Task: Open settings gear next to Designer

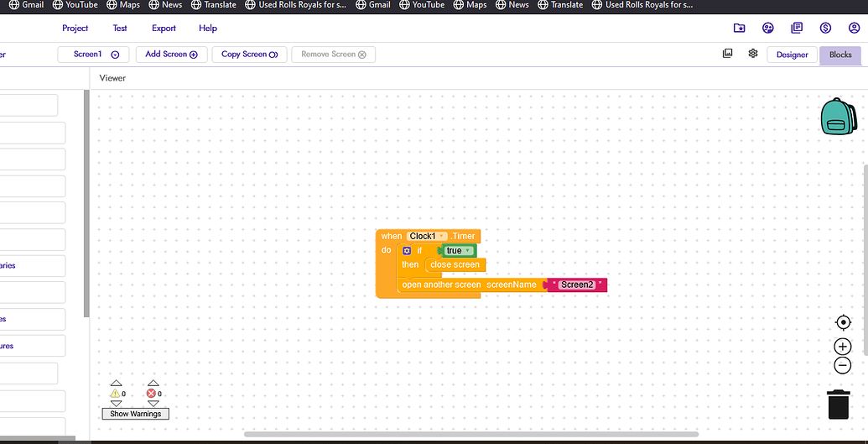Action: coord(753,53)
